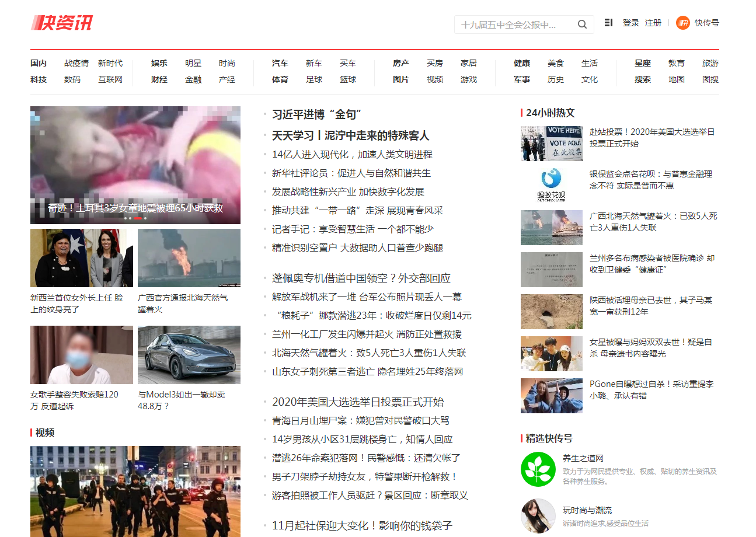Read the 蓬佩奥专机借道中国领空 headline
Image resolution: width=756 pixels, height=537 pixels.
[x=361, y=278]
